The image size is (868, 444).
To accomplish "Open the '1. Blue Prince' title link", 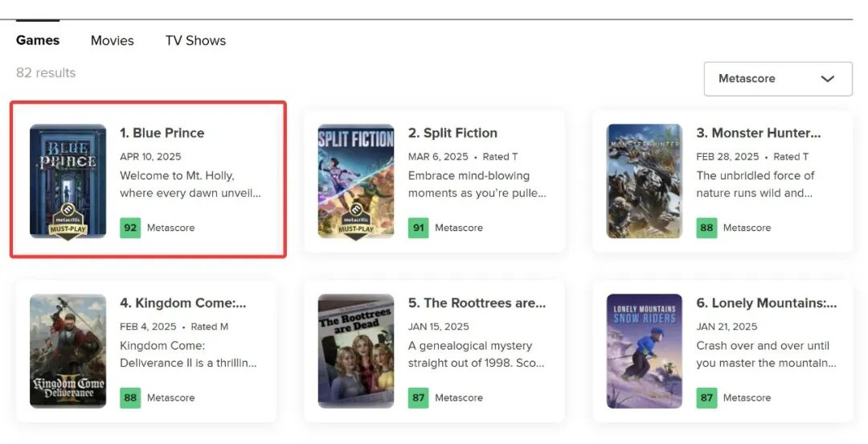I will point(162,133).
